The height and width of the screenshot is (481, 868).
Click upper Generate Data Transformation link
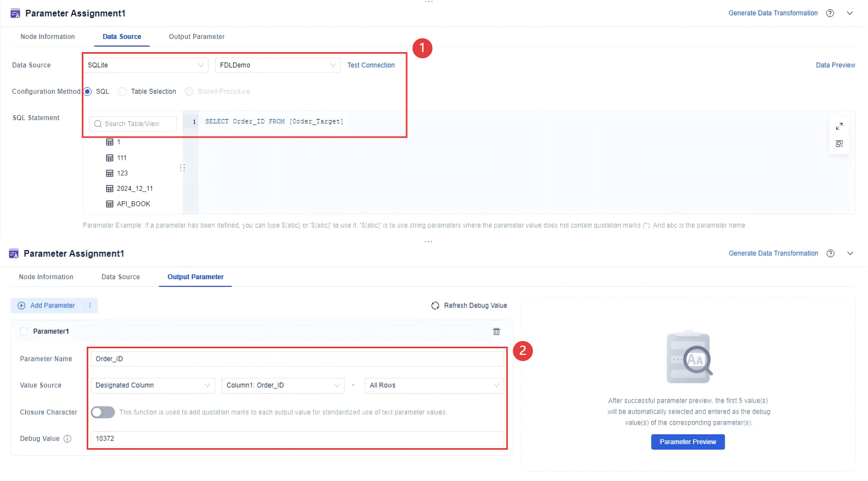[x=773, y=13]
